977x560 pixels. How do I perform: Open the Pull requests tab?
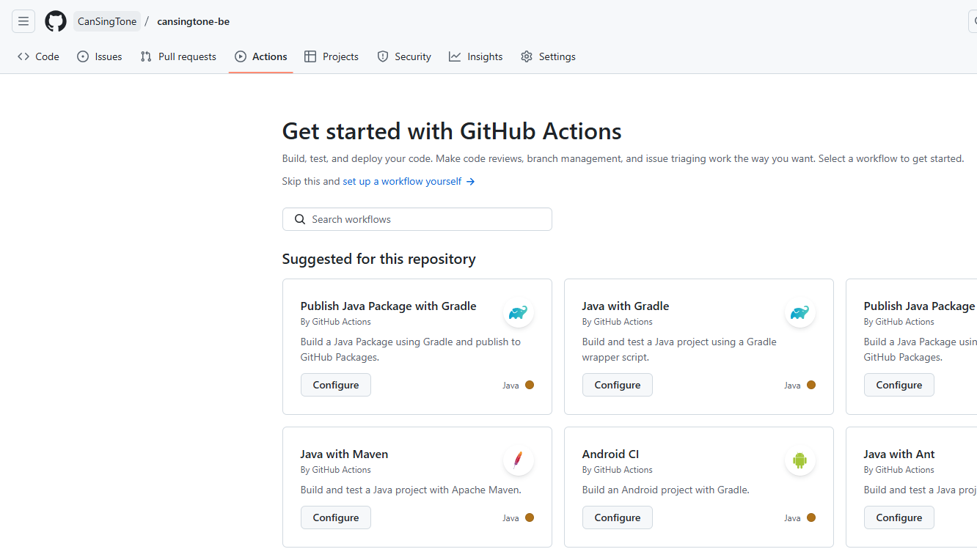point(178,56)
